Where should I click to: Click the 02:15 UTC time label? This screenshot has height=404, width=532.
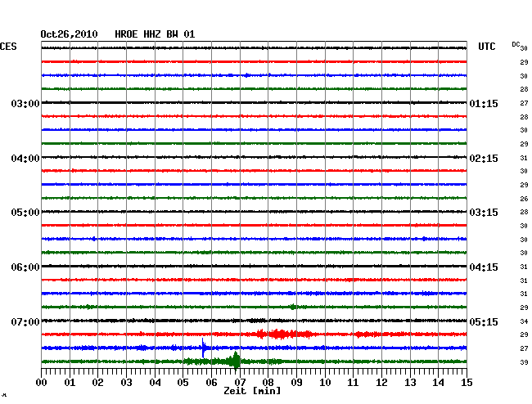484,159
